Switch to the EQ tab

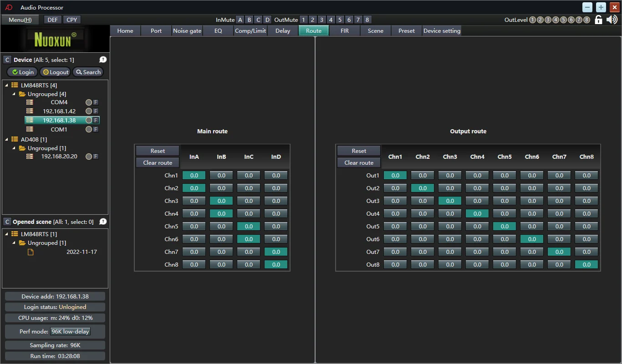coord(218,30)
